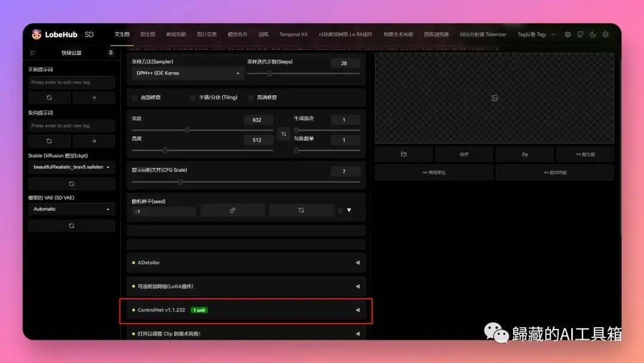Click the refresh icon under positive prompt
Viewport: 644px width, 363px height.
click(49, 98)
